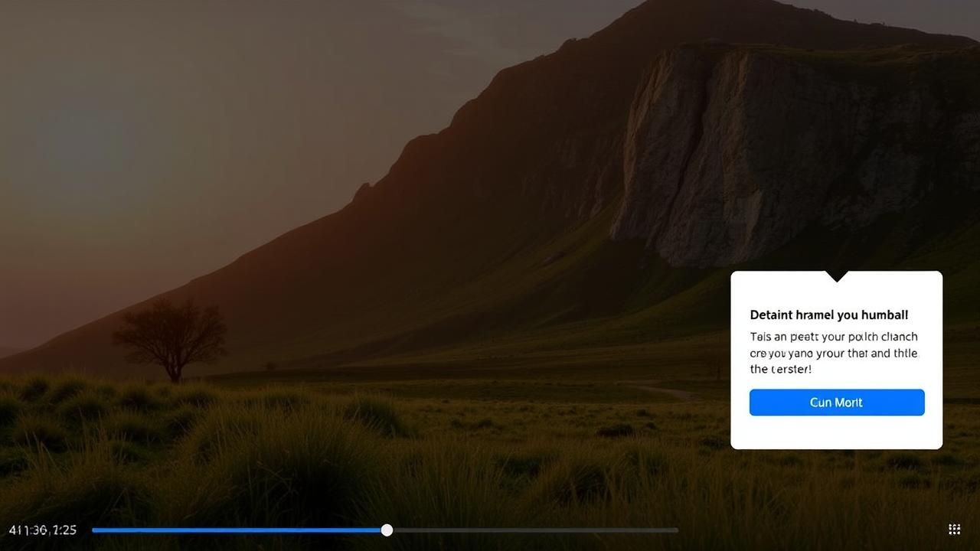Jump to the very start of the seek bar
The width and height of the screenshot is (980, 551).
(93, 530)
